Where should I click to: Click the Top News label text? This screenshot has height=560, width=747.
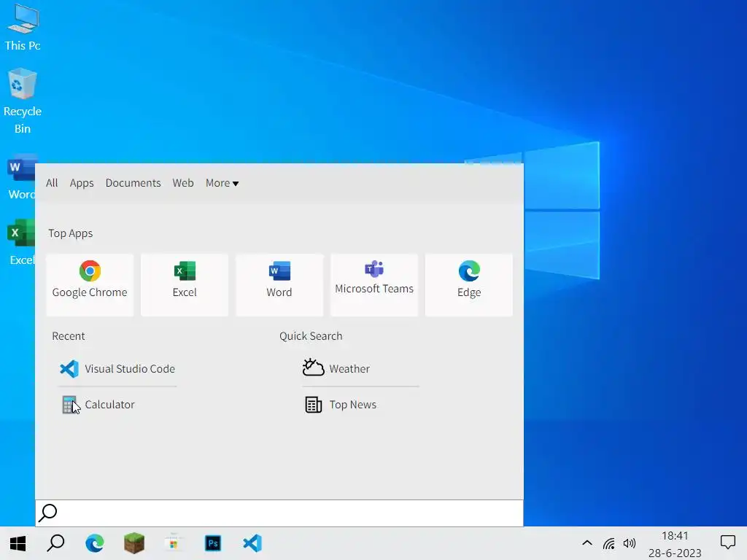(x=352, y=404)
